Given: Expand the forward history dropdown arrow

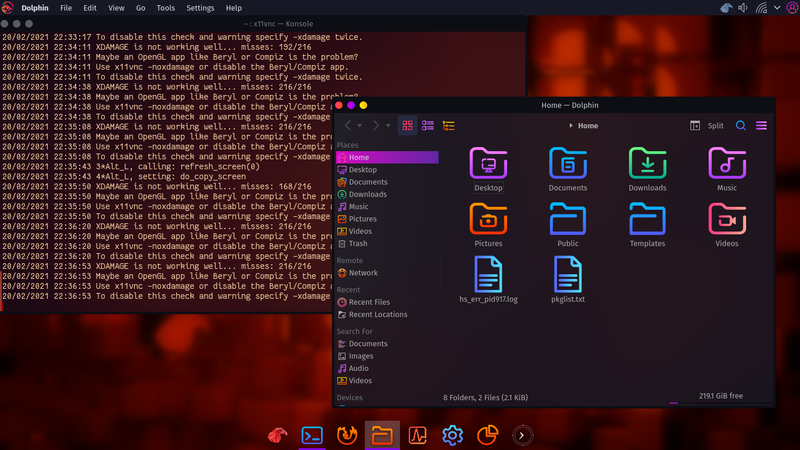Looking at the screenshot, I should (388, 126).
